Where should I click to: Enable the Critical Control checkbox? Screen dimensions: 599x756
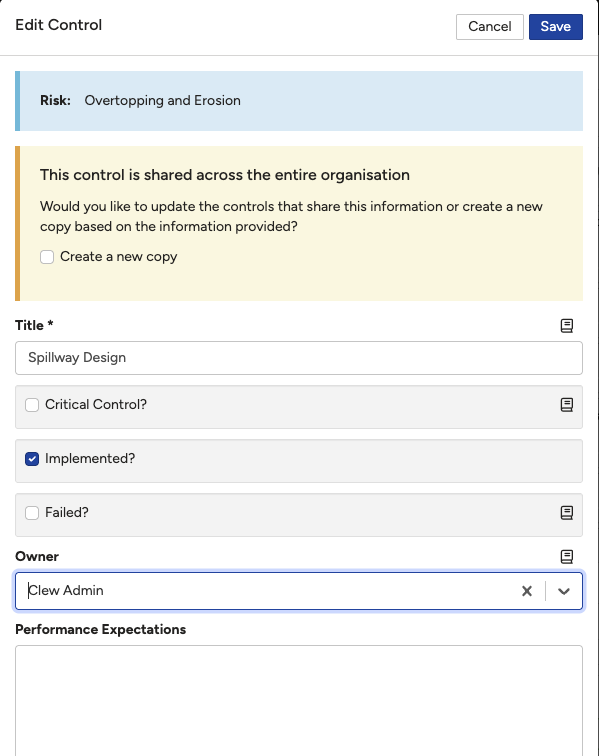pyautogui.click(x=32, y=405)
